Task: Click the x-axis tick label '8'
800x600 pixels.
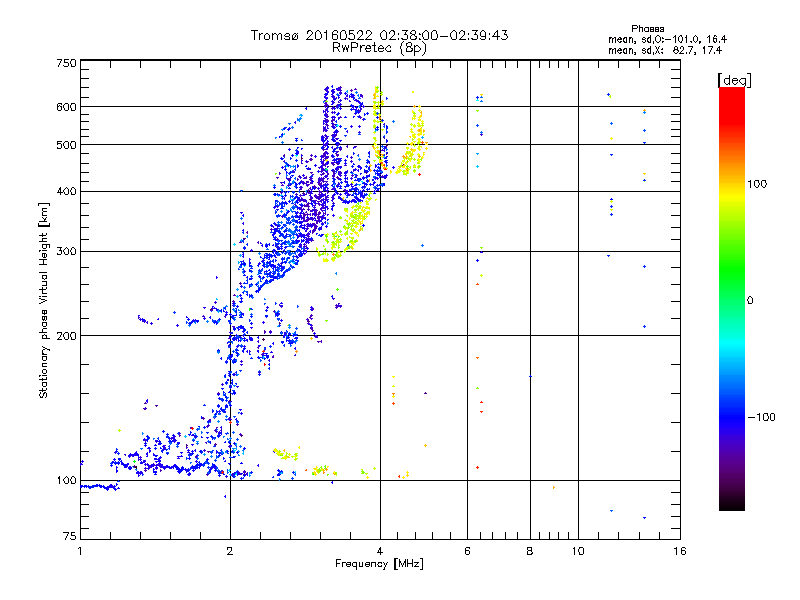Action: point(530,551)
